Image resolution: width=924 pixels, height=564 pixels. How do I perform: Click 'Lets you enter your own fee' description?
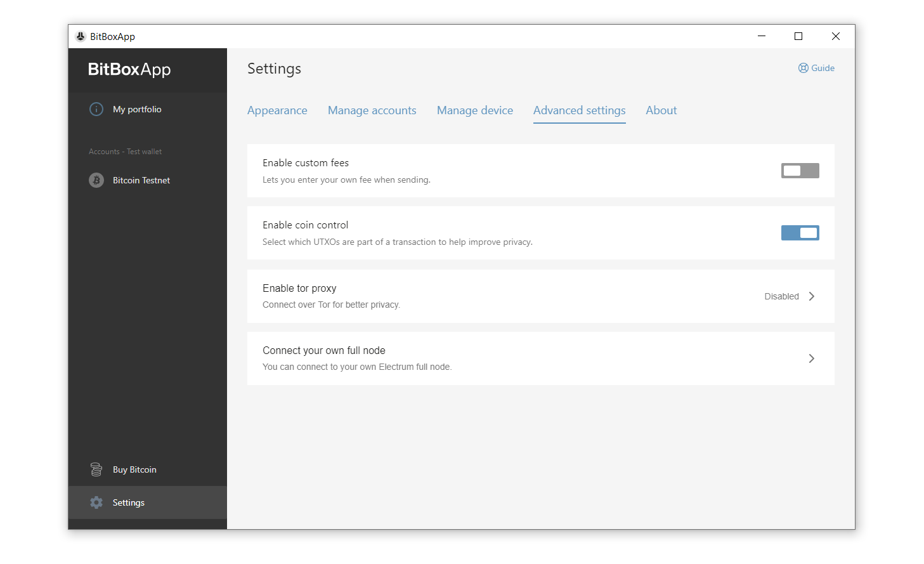346,180
